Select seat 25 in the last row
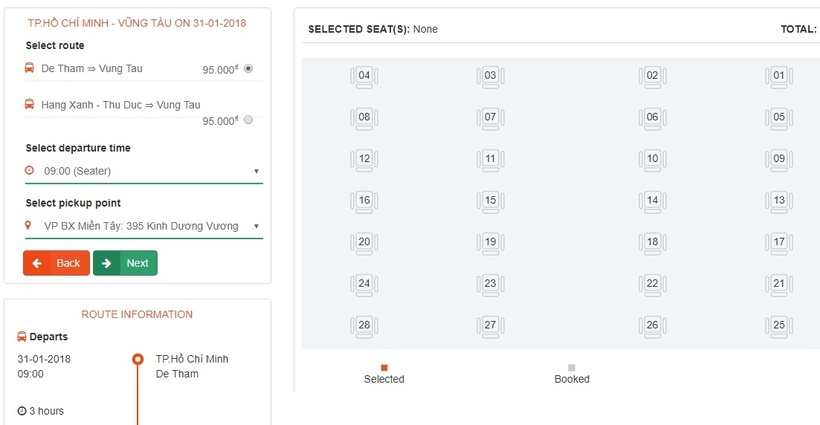The height and width of the screenshot is (425, 820). click(779, 326)
